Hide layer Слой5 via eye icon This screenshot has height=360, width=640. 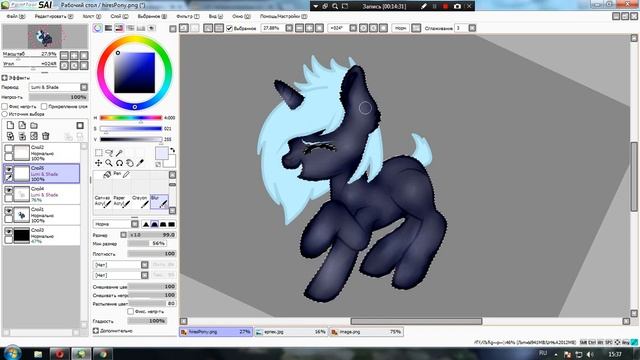click(x=9, y=169)
